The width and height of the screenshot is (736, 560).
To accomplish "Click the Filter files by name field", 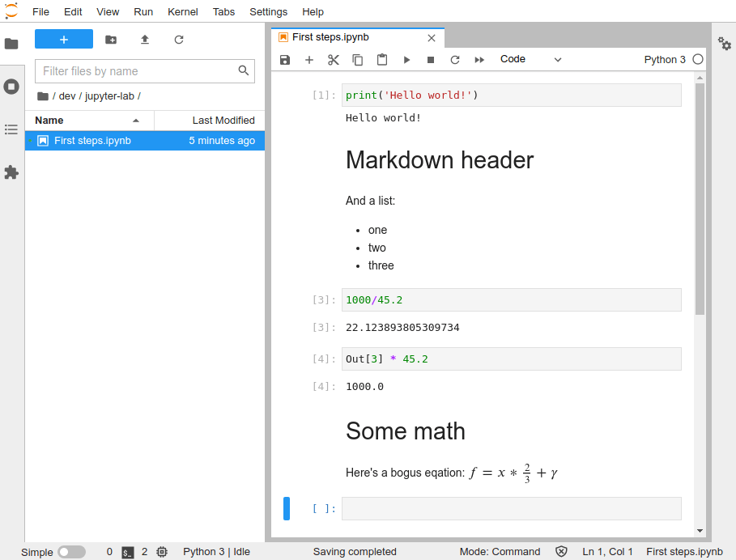I will 138,71.
